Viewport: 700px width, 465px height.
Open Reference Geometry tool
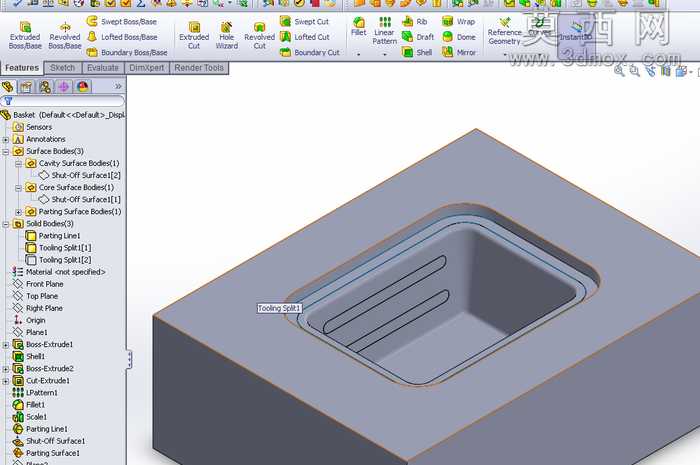pyautogui.click(x=504, y=31)
